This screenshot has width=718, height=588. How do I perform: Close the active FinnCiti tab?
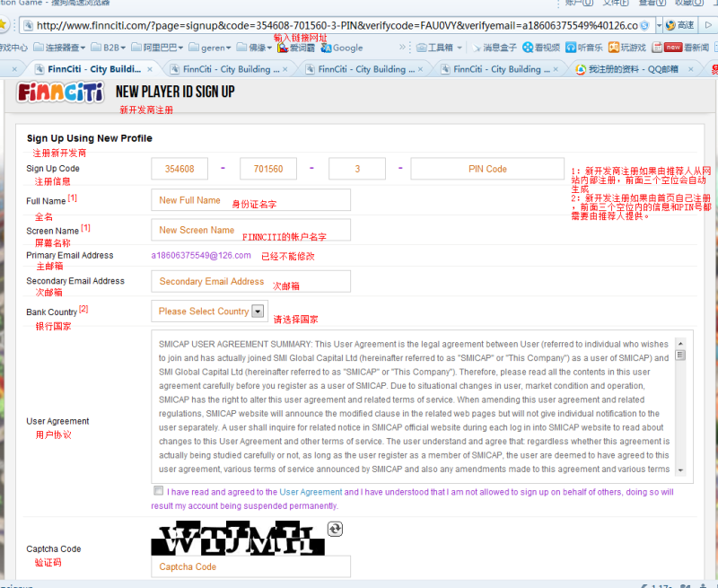tap(150, 69)
